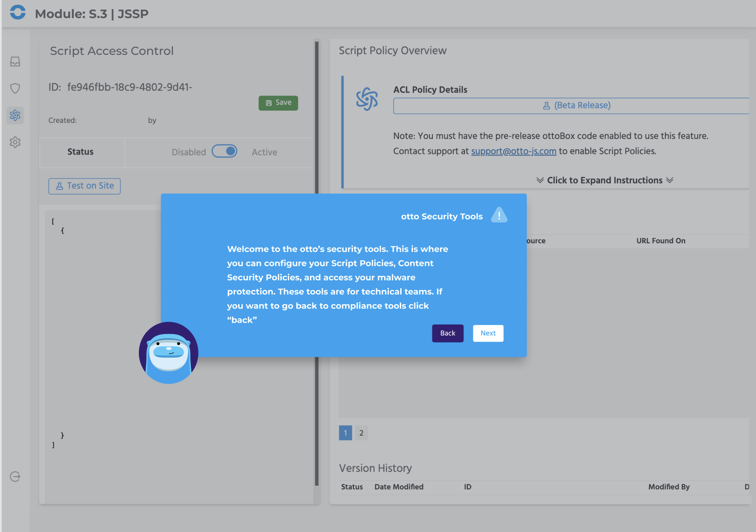Click the Version History heading
The height and width of the screenshot is (532, 756).
[x=375, y=468]
